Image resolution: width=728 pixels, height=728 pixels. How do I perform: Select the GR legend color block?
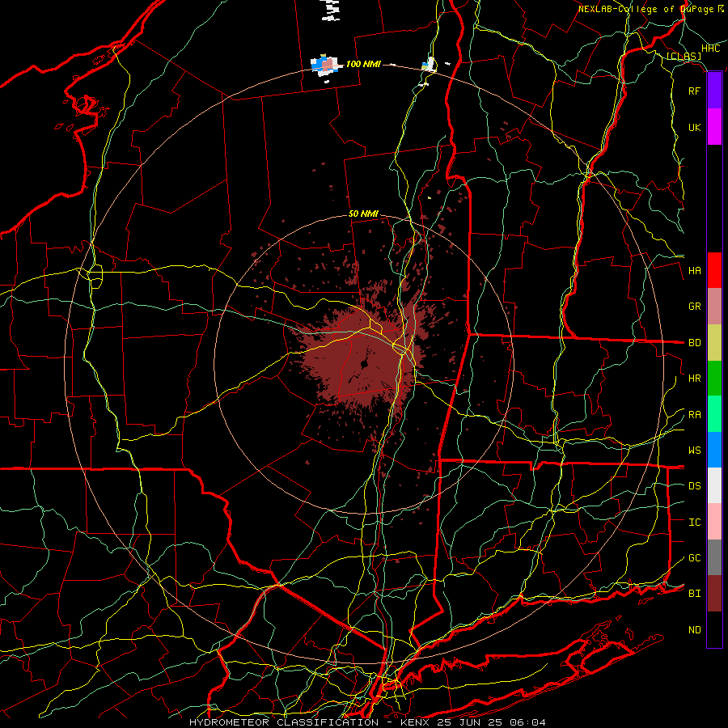714,307
